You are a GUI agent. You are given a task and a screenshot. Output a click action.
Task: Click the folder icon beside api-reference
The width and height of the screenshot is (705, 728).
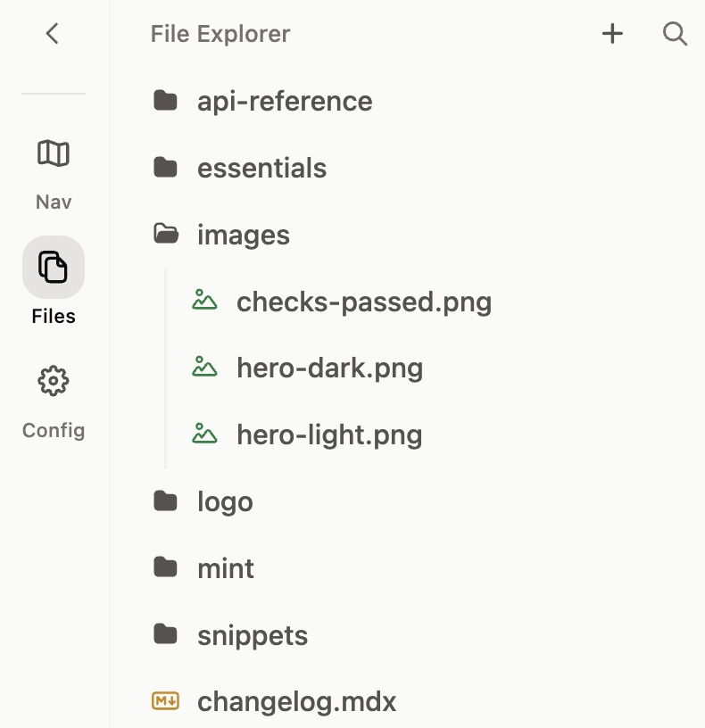(x=165, y=101)
